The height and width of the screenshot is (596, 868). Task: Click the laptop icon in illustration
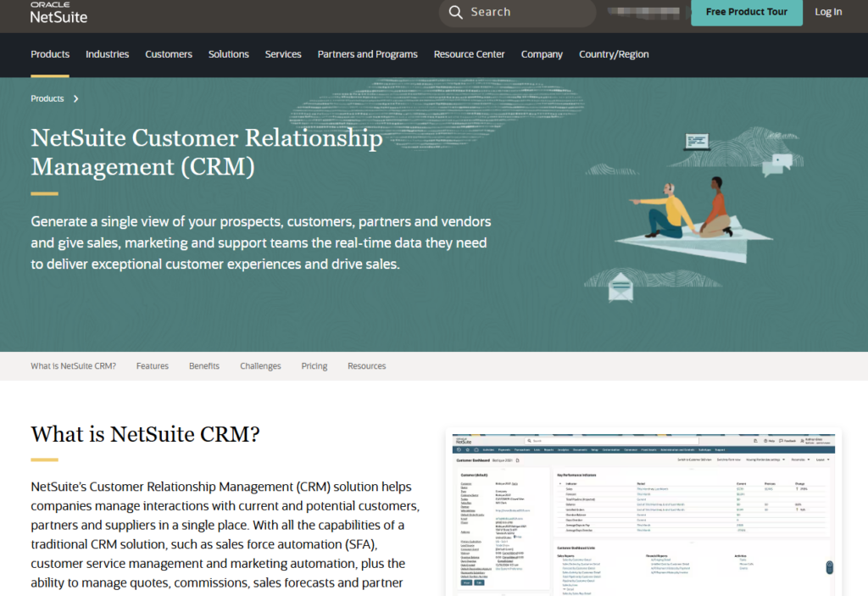point(697,142)
